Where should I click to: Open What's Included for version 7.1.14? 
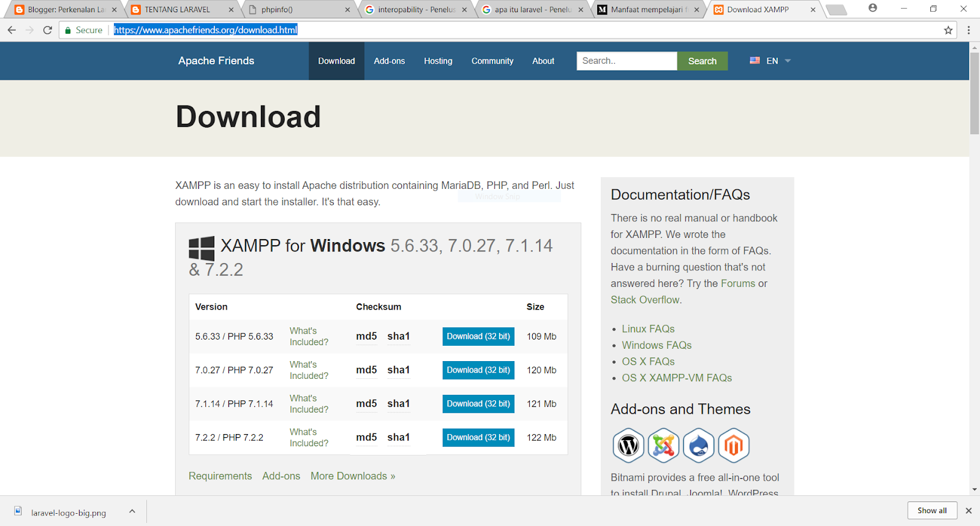click(x=309, y=404)
